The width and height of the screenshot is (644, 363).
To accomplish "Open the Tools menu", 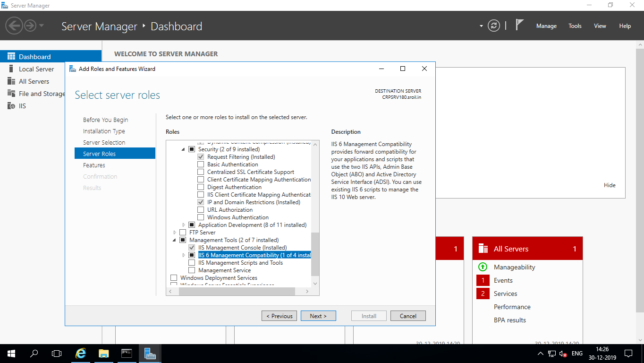I will [x=575, y=26].
